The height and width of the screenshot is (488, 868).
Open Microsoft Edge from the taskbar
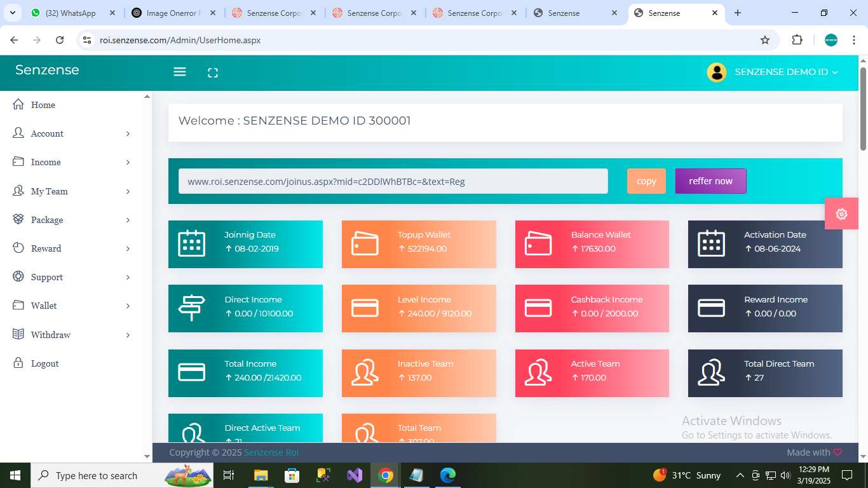tap(448, 475)
